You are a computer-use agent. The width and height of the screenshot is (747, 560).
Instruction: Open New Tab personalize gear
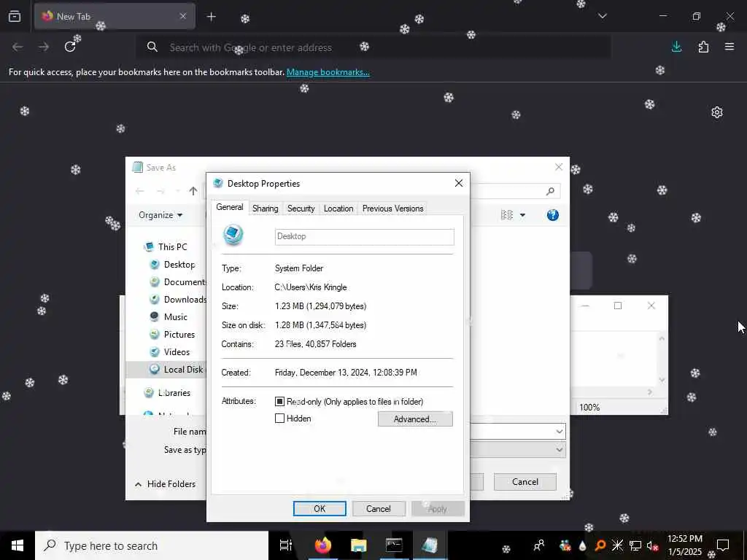tap(717, 112)
